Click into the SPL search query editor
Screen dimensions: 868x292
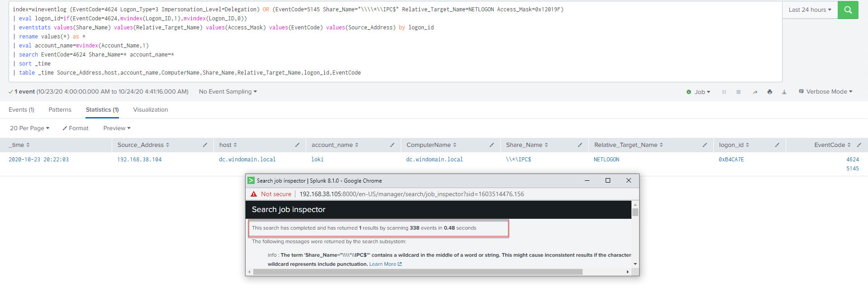click(x=395, y=41)
